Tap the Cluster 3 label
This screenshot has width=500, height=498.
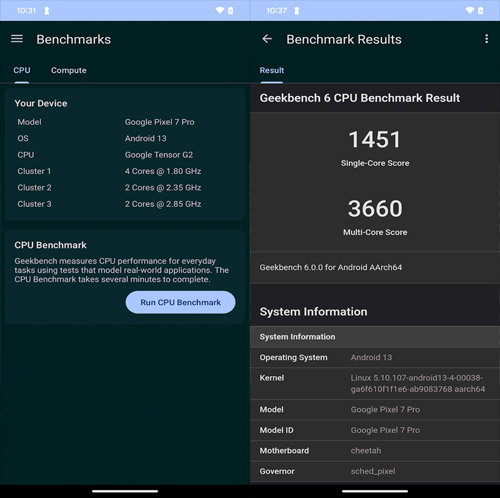pyautogui.click(x=34, y=204)
